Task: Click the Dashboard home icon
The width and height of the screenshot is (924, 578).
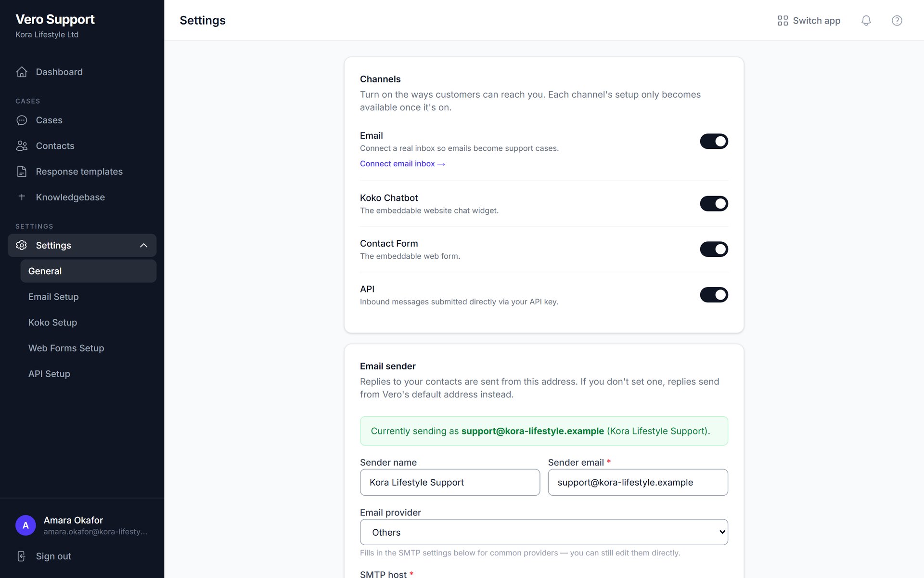Action: (22, 72)
